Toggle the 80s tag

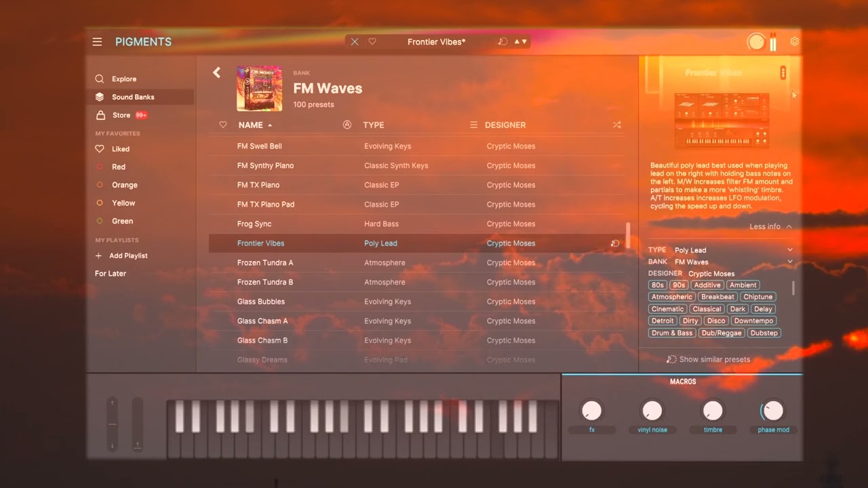coord(657,285)
